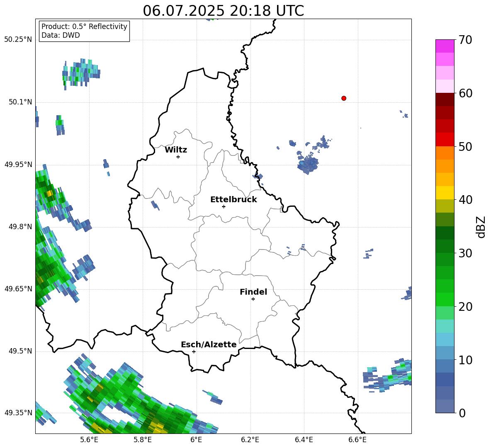
Task: Click the Ettelbruck city label
Action: (x=233, y=200)
